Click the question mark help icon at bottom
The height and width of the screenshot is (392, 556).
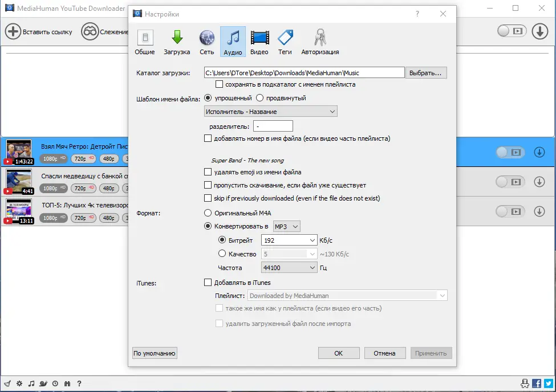79,383
